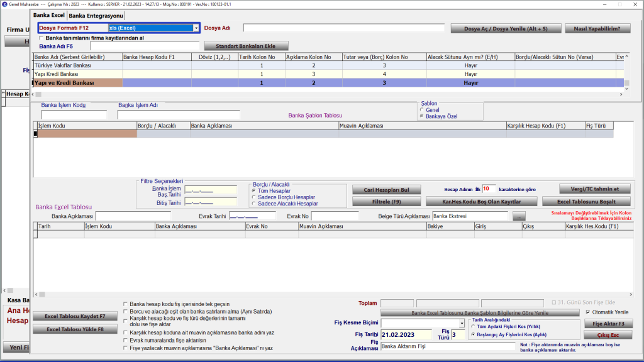Click the Banka İşlem Kodu input field

(74, 114)
